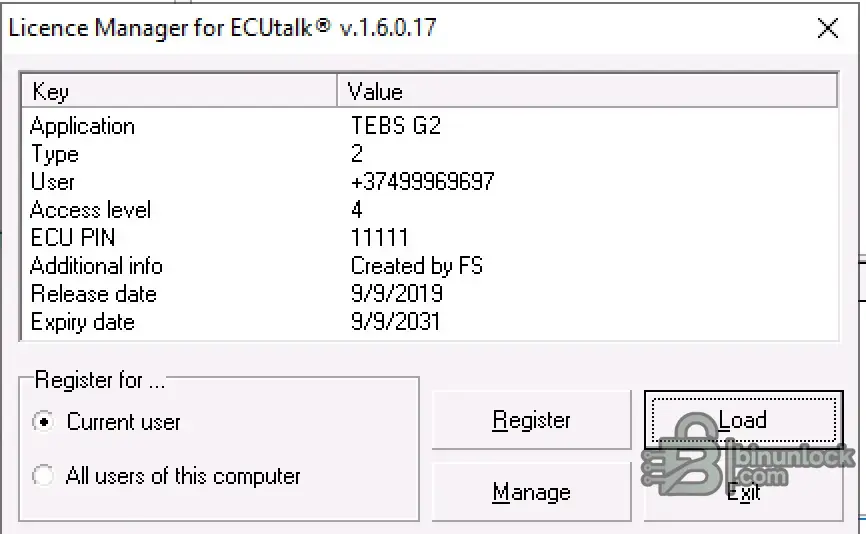This screenshot has width=866, height=534.
Task: Close the Licence Manager window
Action: click(x=827, y=28)
